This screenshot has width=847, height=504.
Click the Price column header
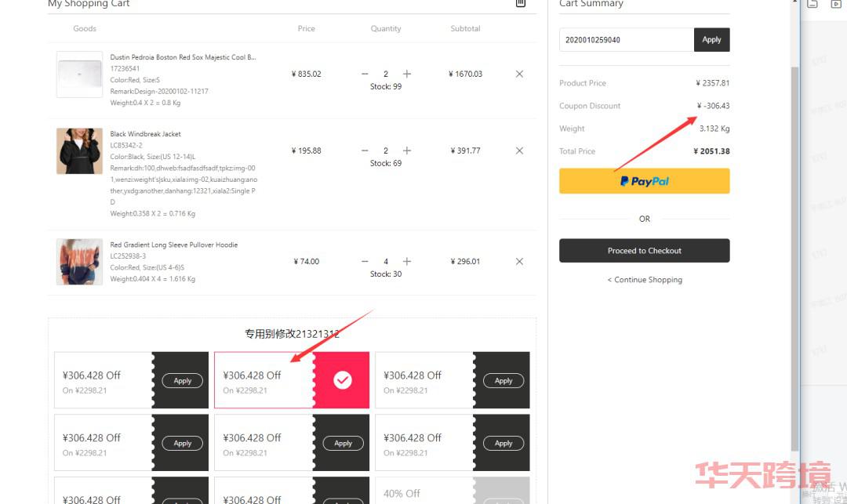point(307,28)
